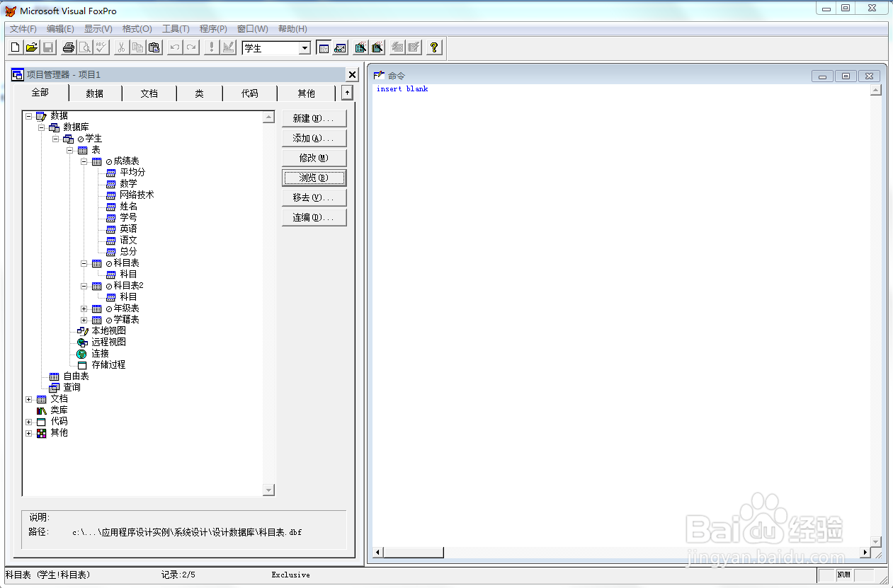Click the 新建(N)... button
The image size is (893, 588).
(x=314, y=118)
